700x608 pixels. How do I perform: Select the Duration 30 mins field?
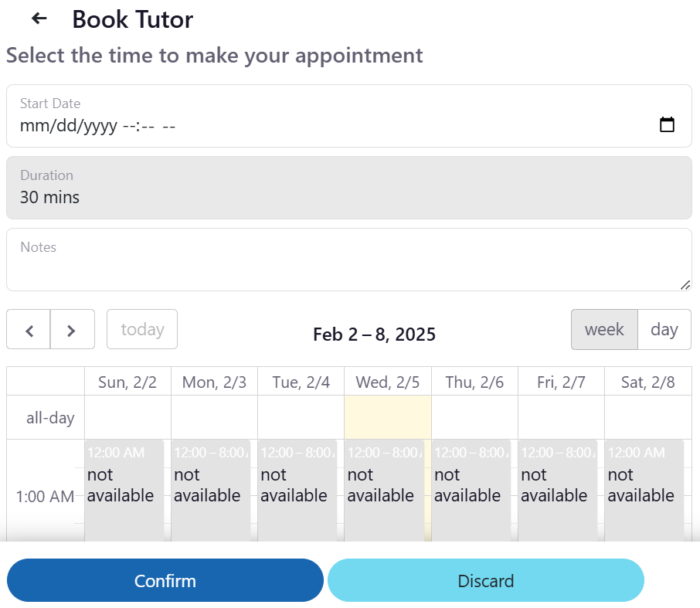(349, 188)
